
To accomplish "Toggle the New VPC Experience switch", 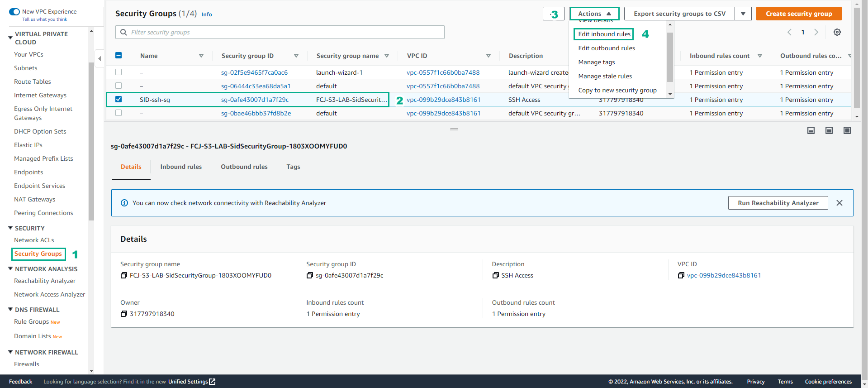I will [x=14, y=12].
